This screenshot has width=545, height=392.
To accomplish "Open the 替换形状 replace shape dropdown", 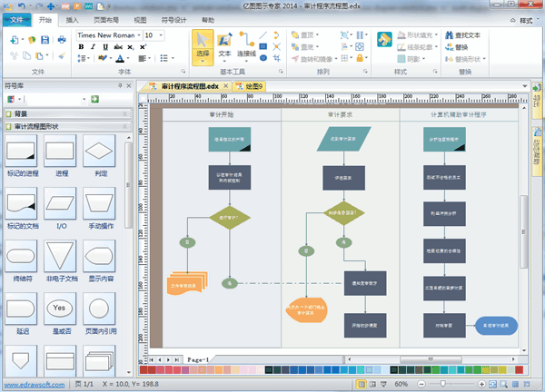I will 484,59.
